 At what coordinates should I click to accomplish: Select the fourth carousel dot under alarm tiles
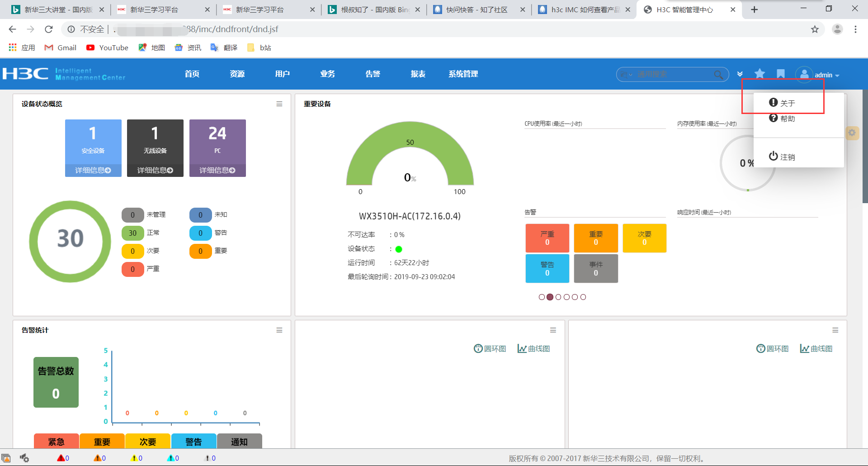pos(566,297)
